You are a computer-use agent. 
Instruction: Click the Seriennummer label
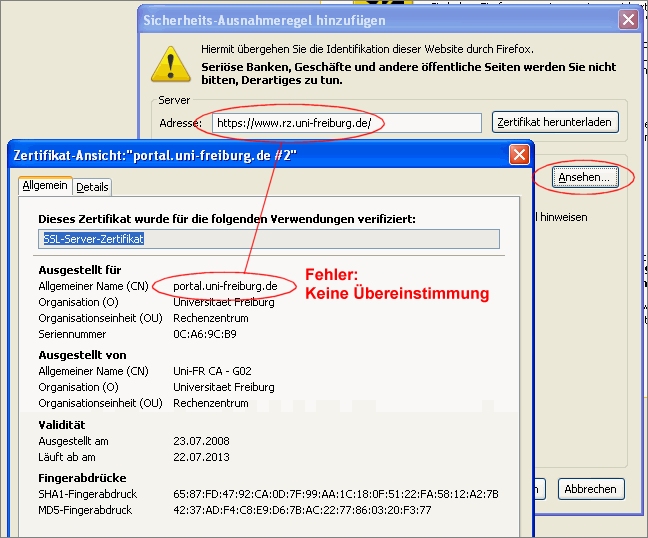coord(72,334)
